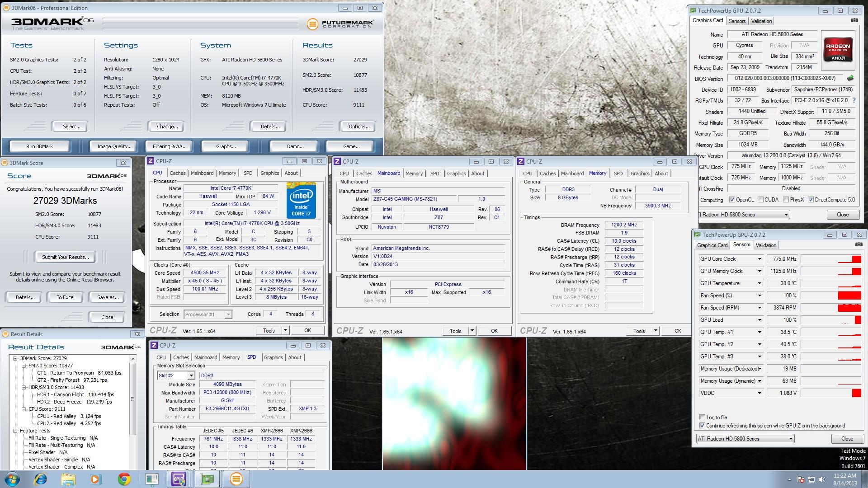Click the Action Center flag tray icon

800,479
